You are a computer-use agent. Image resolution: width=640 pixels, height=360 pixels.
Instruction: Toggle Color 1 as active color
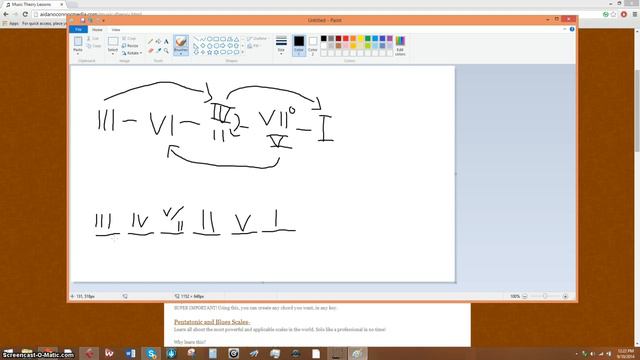(x=299, y=45)
